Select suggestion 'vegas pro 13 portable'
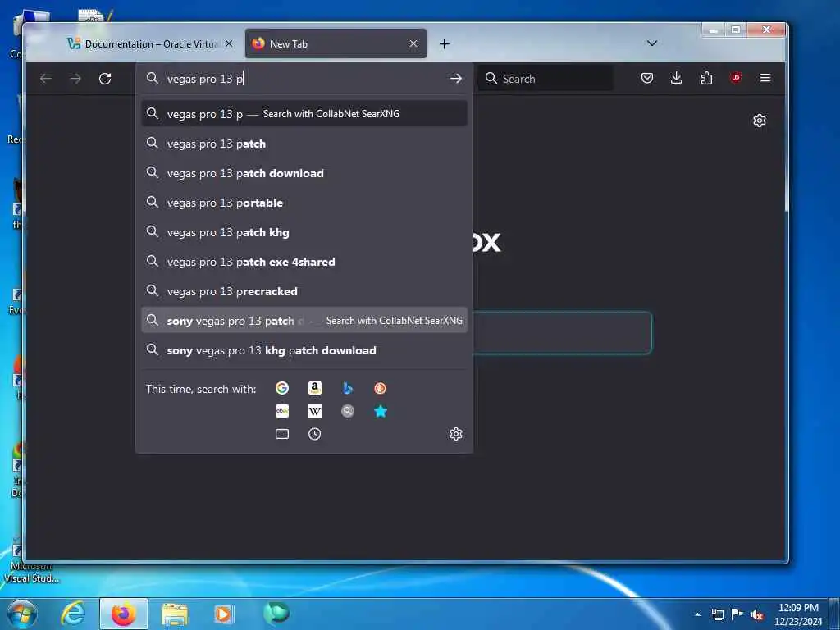 click(304, 203)
